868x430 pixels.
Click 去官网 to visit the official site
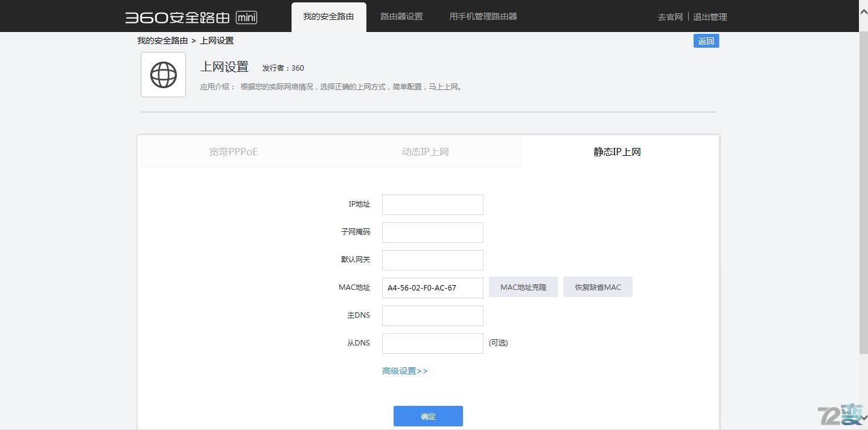[x=669, y=17]
